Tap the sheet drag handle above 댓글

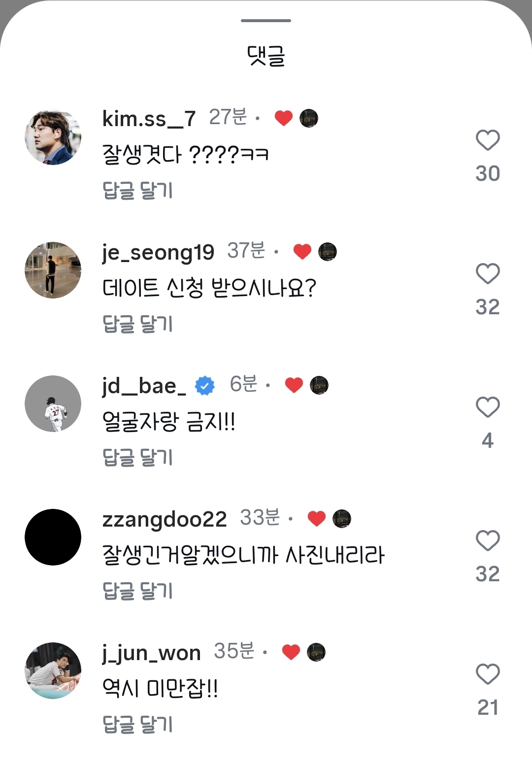point(266,21)
